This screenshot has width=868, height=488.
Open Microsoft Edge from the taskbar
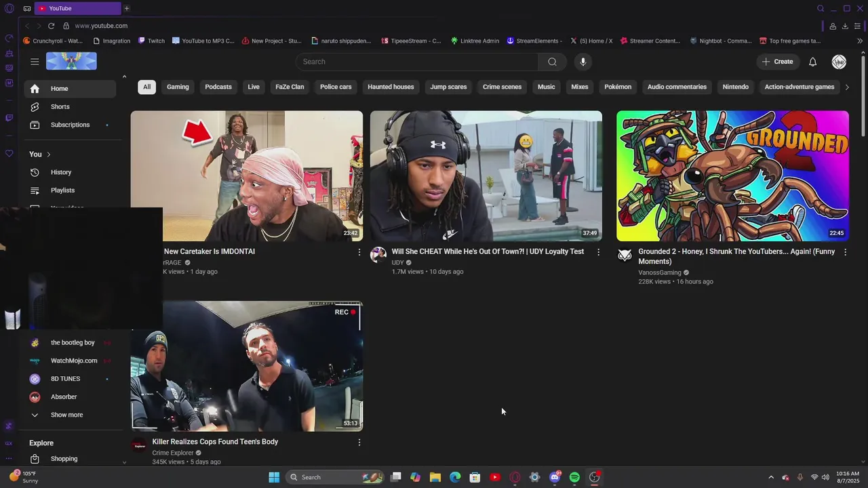tap(455, 477)
